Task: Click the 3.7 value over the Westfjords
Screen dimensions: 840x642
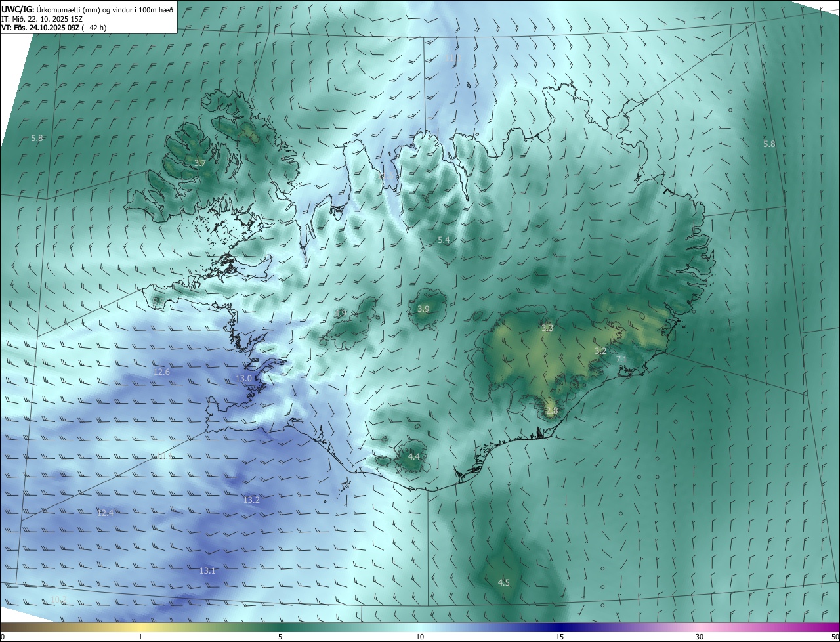Action: pyautogui.click(x=200, y=163)
